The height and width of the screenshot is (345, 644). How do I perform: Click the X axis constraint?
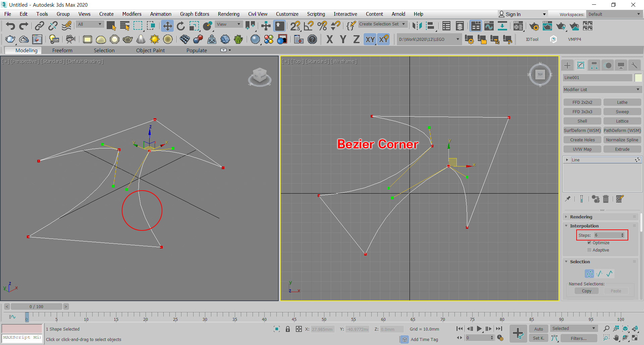click(x=329, y=40)
